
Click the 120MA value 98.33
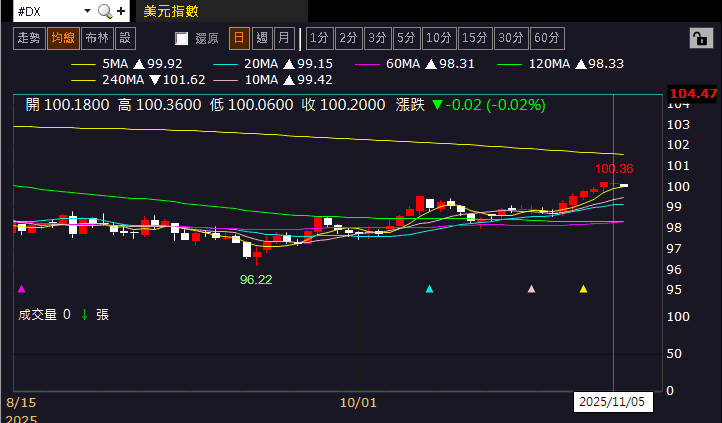click(x=606, y=64)
